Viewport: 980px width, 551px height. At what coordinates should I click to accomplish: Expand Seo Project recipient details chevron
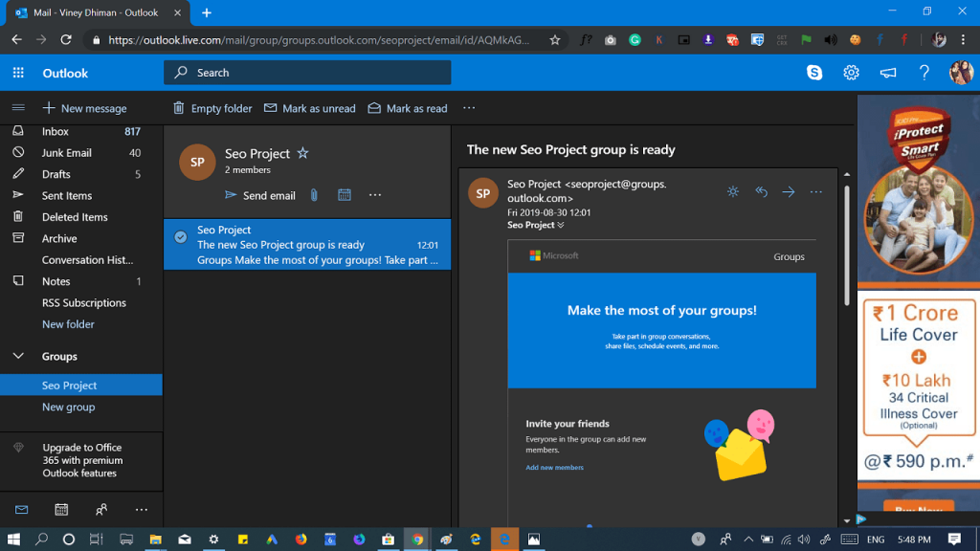coord(561,225)
